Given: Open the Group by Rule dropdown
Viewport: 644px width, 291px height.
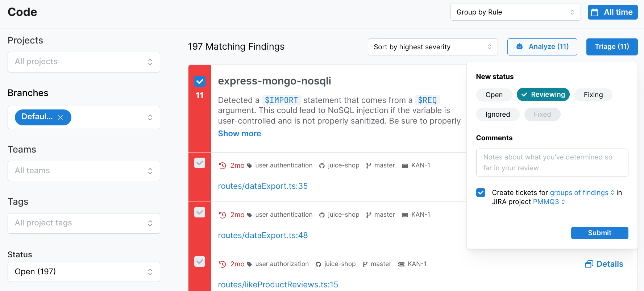Looking at the screenshot, I should 515,12.
